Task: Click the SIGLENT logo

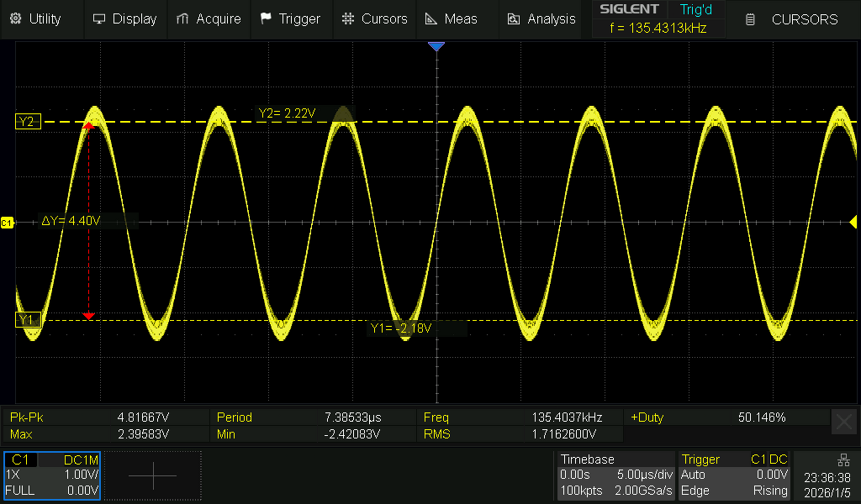Action: pos(629,9)
